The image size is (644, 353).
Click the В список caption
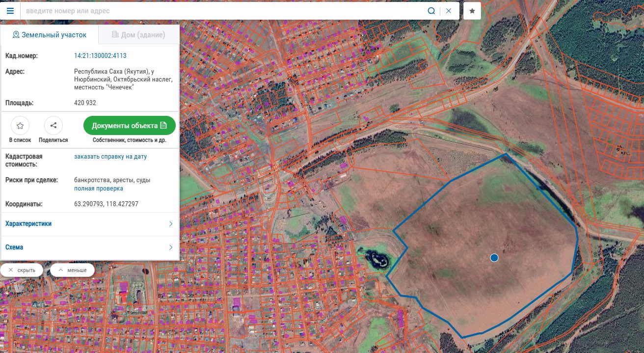pyautogui.click(x=20, y=140)
